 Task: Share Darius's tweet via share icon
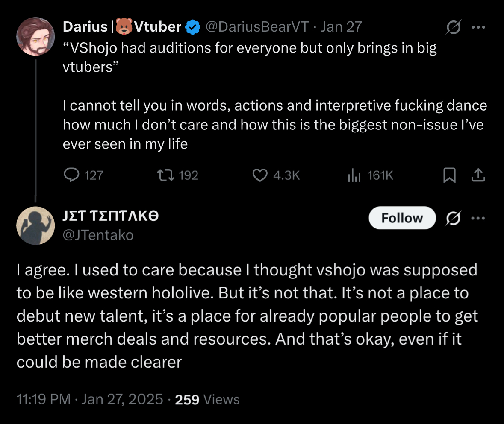coord(478,175)
